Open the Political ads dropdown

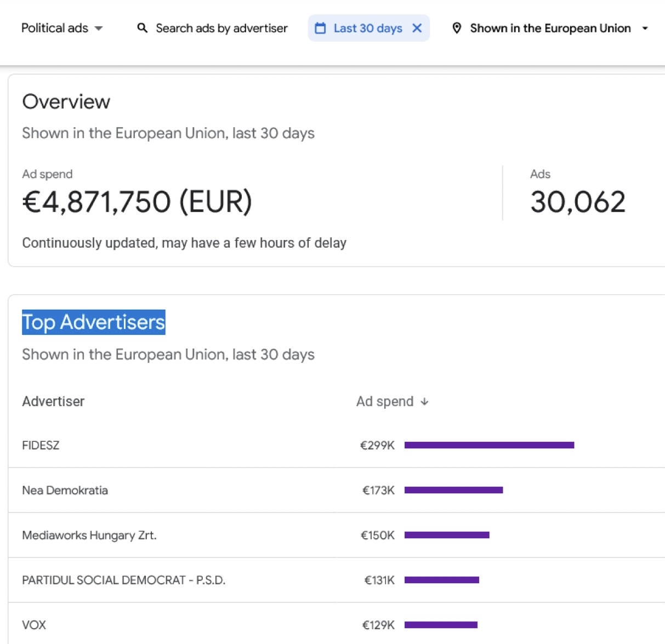click(61, 28)
